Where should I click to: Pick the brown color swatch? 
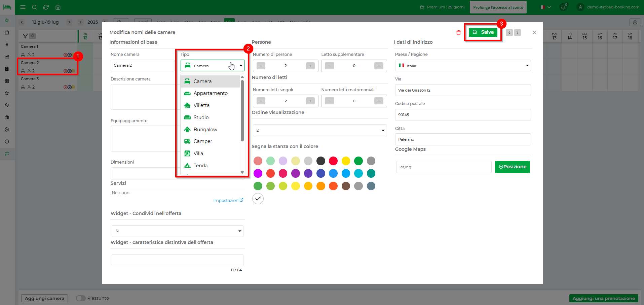click(x=346, y=186)
